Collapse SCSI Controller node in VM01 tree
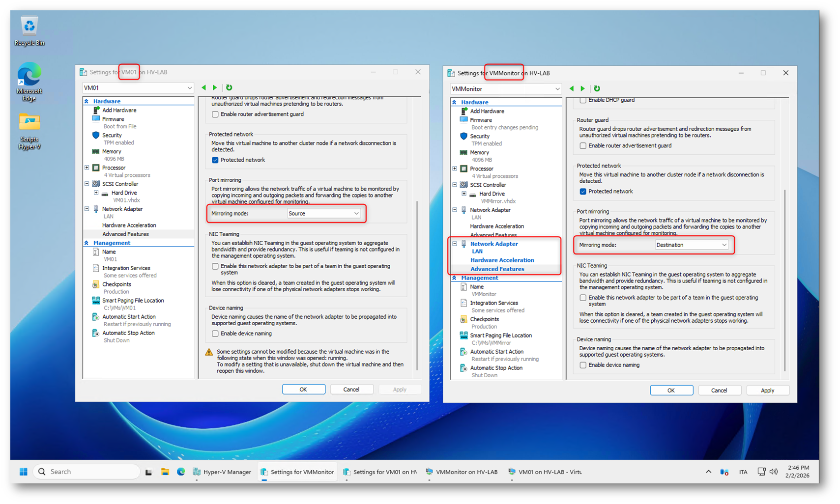Image resolution: width=840 pixels, height=504 pixels. (87, 184)
